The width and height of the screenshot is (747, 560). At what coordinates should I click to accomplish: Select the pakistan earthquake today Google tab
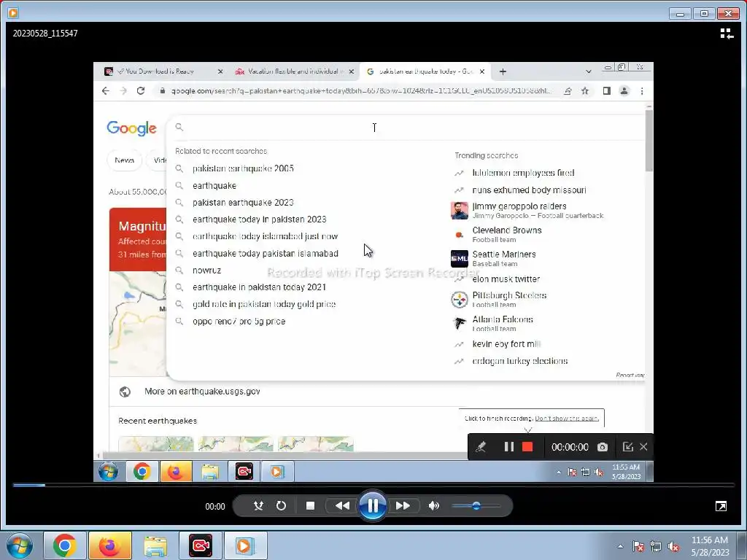point(426,71)
